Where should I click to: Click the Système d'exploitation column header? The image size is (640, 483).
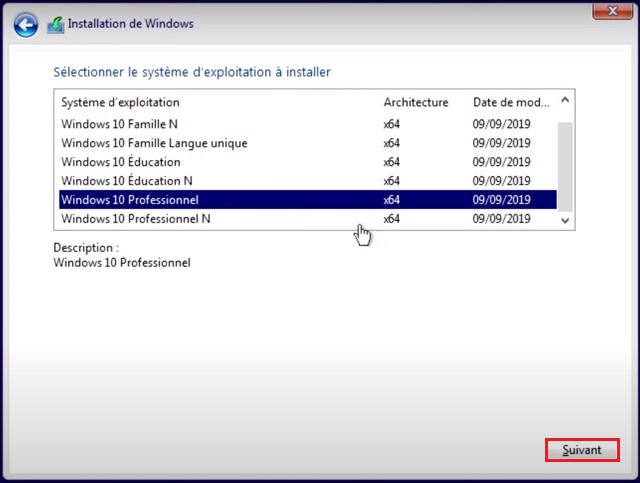(120, 102)
